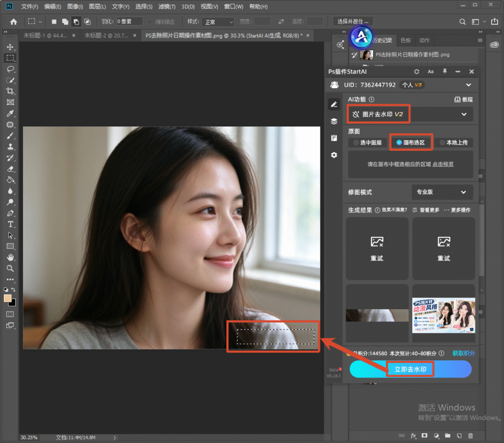Switch to the 色板 panel tab
The width and height of the screenshot is (504, 443).
pos(406,40)
